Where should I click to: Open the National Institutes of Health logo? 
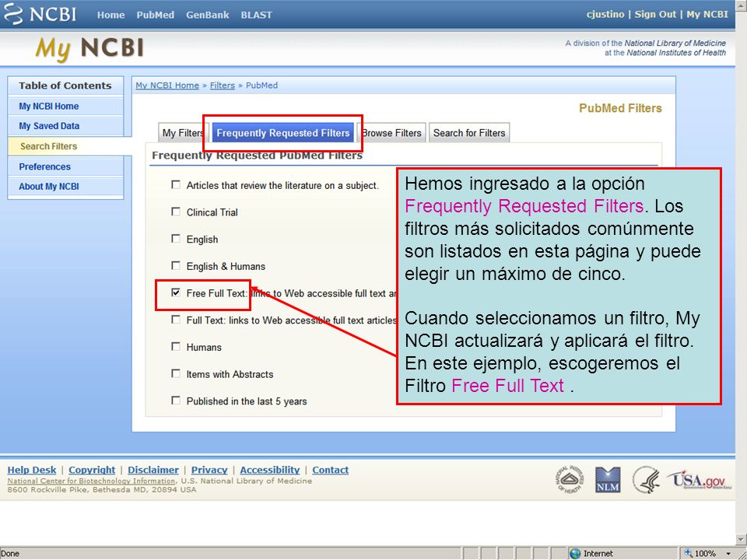pyautogui.click(x=570, y=480)
